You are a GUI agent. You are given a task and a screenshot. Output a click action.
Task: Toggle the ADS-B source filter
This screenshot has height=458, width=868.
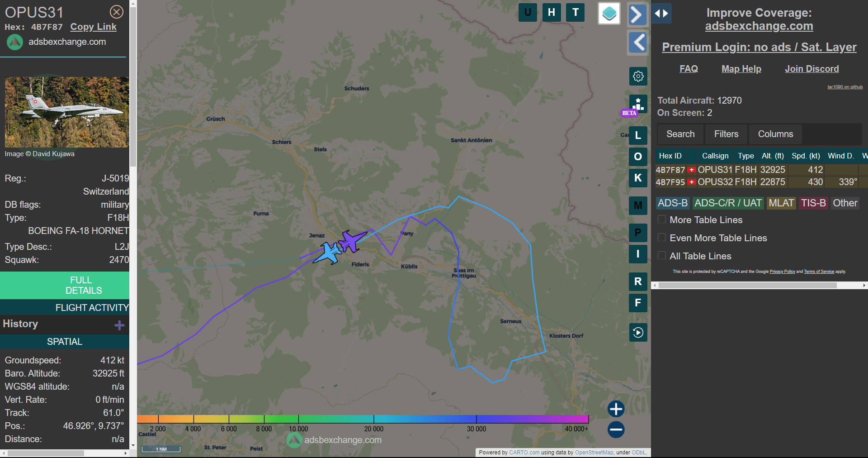tap(673, 203)
